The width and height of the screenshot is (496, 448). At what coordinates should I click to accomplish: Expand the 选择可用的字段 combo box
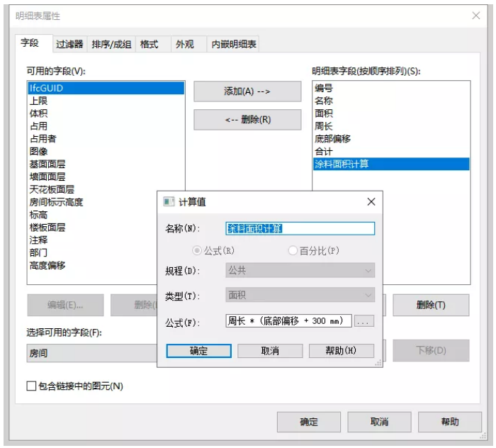point(92,352)
